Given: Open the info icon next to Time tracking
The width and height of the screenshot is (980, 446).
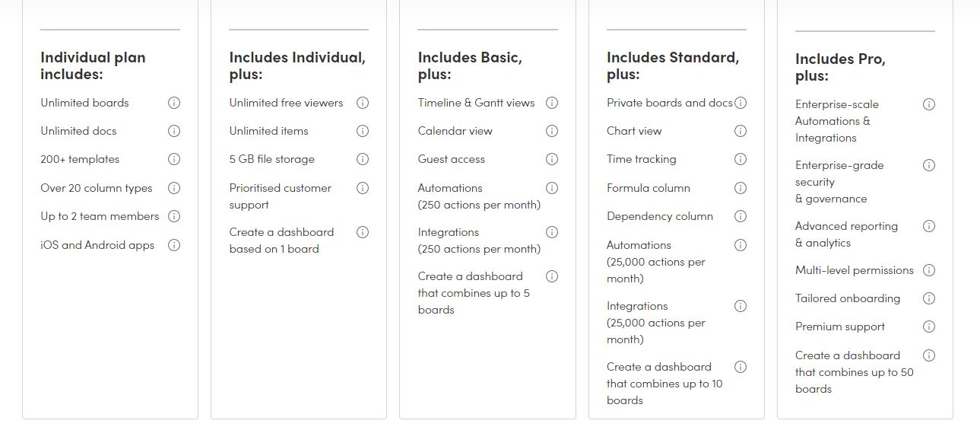Looking at the screenshot, I should point(741,159).
